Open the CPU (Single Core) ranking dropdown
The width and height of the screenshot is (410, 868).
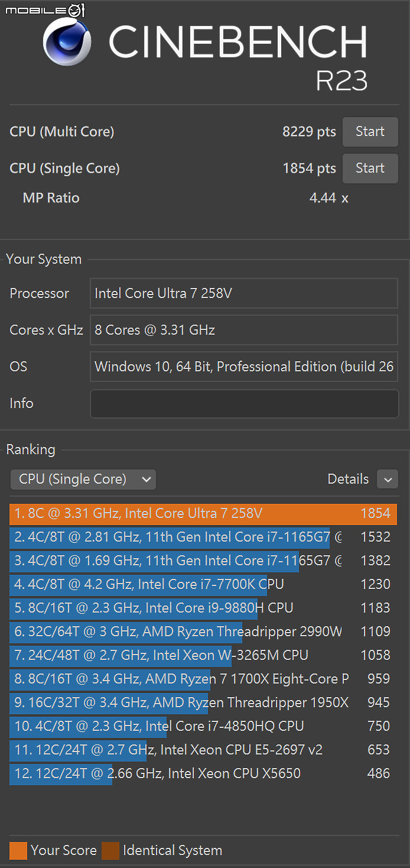tap(83, 480)
